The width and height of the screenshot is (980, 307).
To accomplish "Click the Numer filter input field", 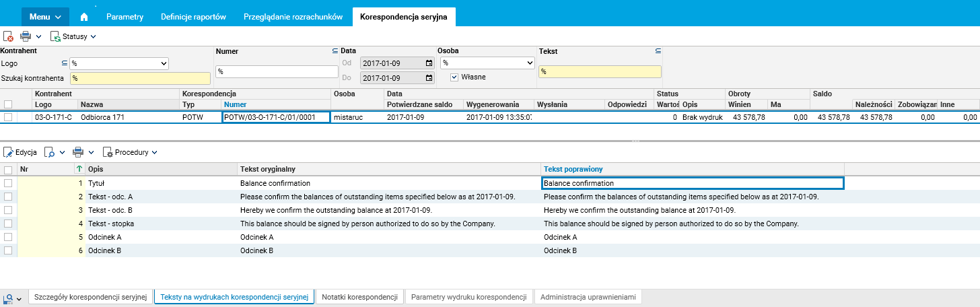I will coord(277,71).
